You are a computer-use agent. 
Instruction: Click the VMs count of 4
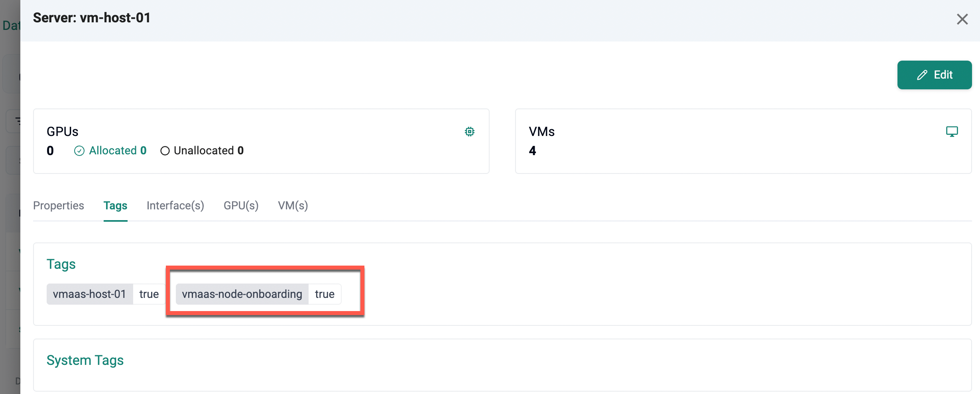[x=532, y=151]
